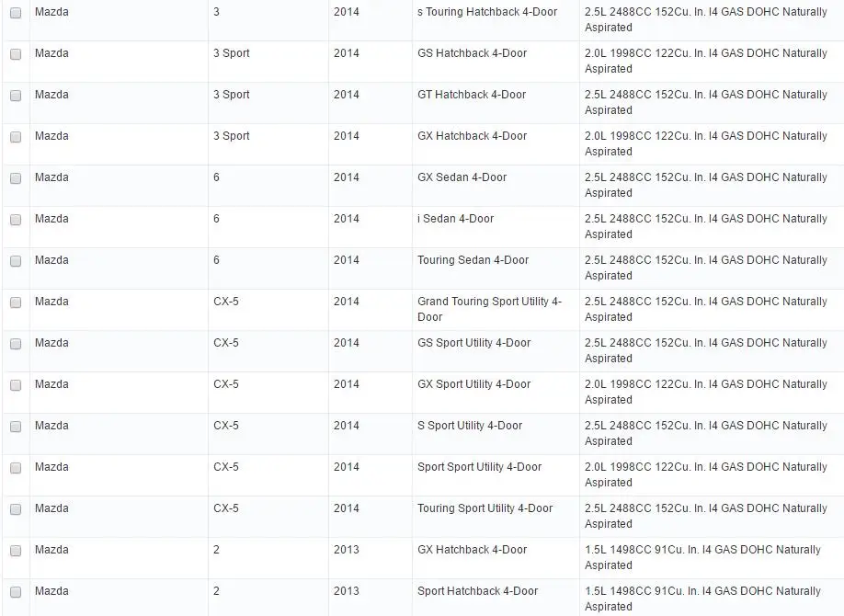Check CX-5 Touring Sport Utility row
This screenshot has height=616, width=844.
point(16,509)
